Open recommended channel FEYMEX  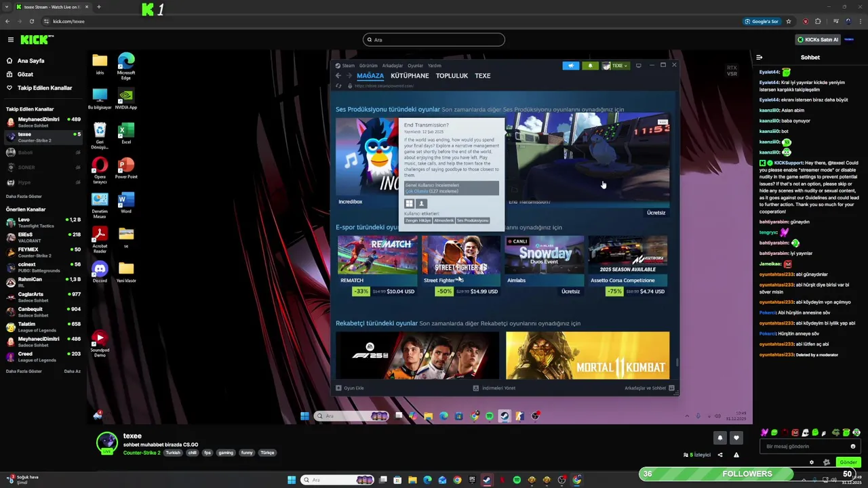43,252
